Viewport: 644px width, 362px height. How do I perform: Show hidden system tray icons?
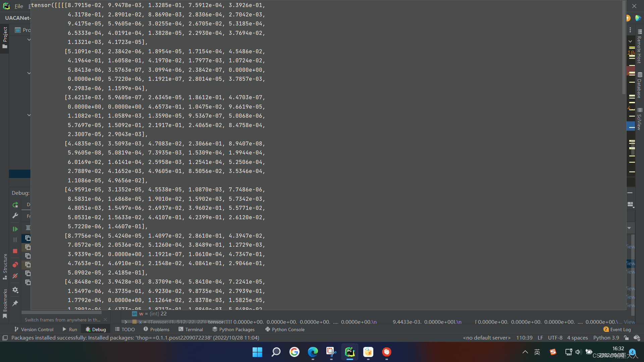[525, 352]
